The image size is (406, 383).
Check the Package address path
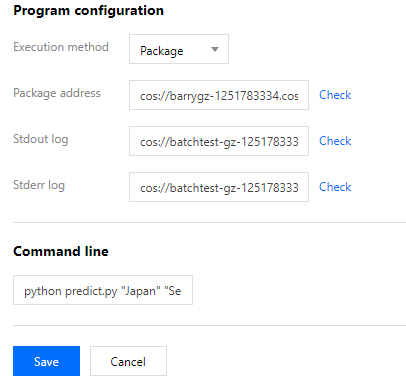point(335,95)
